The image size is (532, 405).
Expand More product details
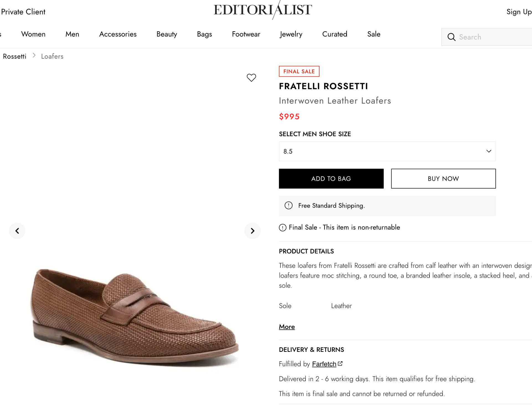tap(287, 327)
